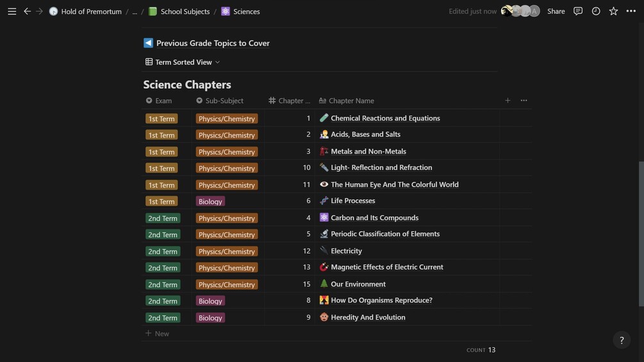
Task: Expand the collapsed breadcrumb ellipsis
Action: (135, 12)
